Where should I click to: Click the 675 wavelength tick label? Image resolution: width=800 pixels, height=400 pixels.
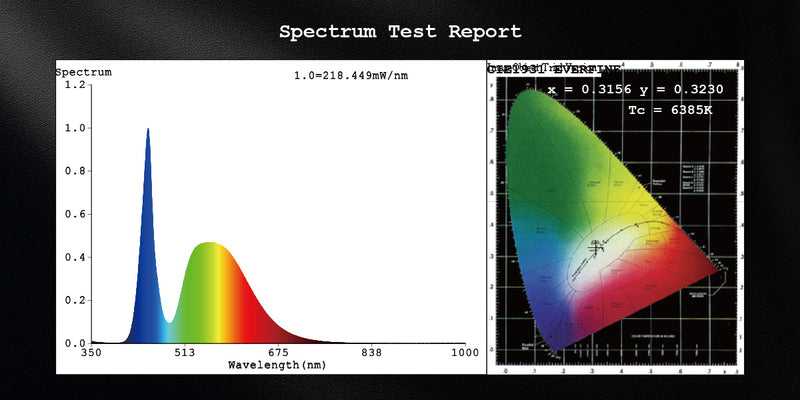(277, 353)
